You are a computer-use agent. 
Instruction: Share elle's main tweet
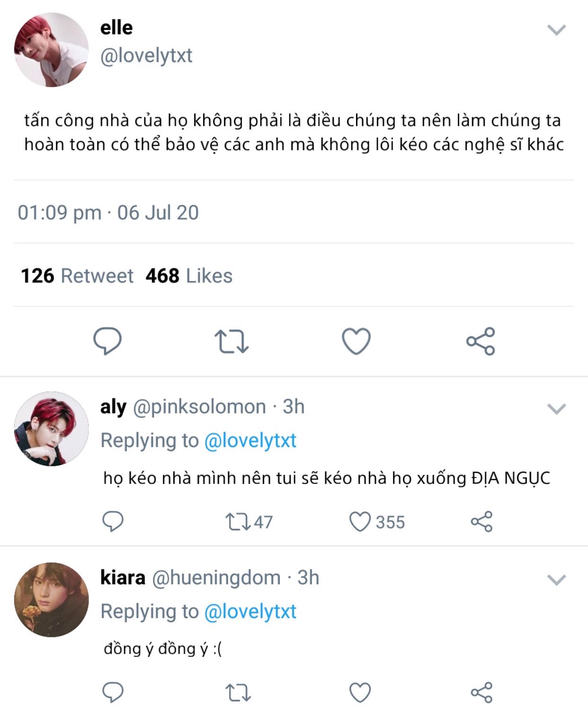[x=481, y=341]
